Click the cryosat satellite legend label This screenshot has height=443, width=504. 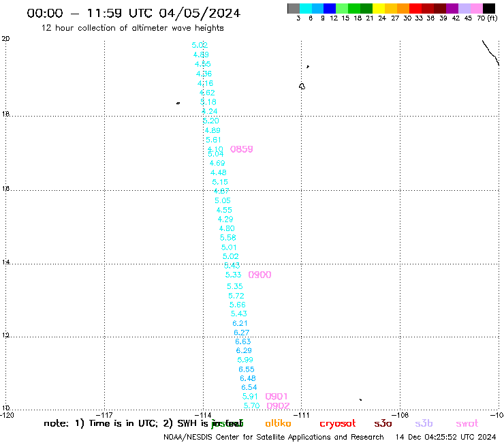[338, 424]
